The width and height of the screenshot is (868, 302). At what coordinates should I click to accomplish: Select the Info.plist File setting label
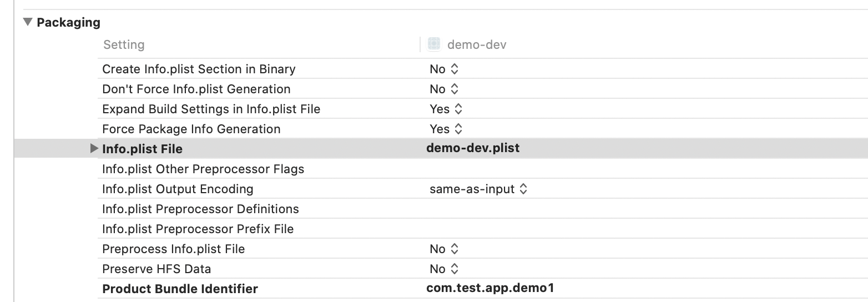coord(142,149)
